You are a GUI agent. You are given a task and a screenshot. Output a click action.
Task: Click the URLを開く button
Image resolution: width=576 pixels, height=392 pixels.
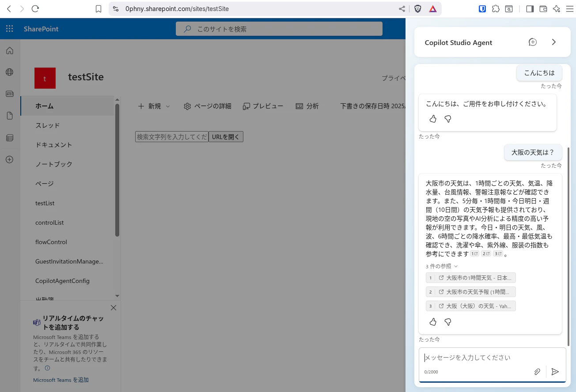pyautogui.click(x=226, y=137)
